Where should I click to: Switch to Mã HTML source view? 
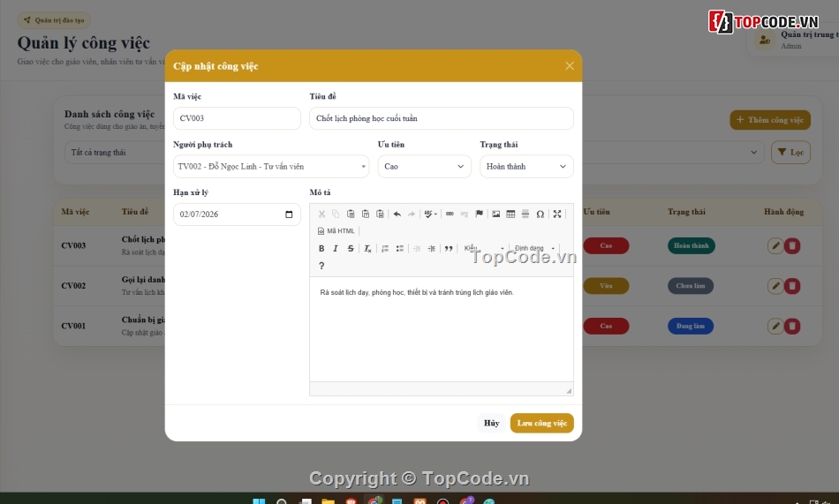click(336, 231)
